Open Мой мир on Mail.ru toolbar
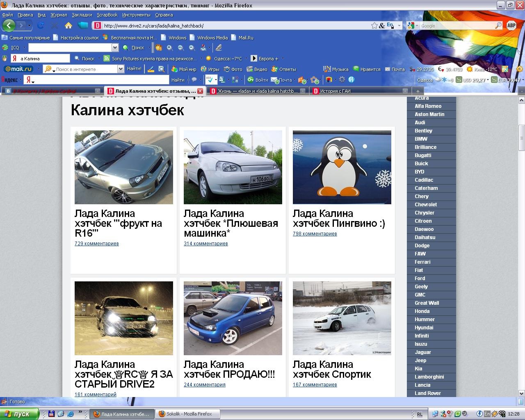 (184, 69)
